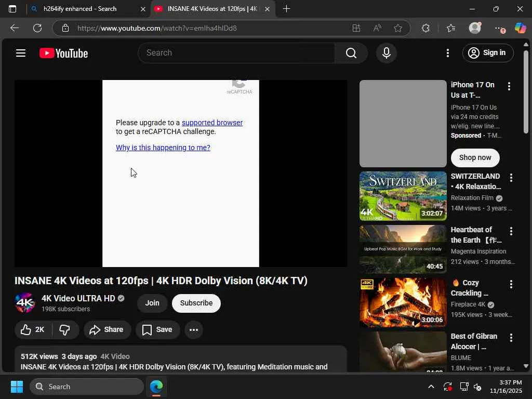Activate Read aloud icon in address bar
The image size is (532, 399).
tap(377, 28)
